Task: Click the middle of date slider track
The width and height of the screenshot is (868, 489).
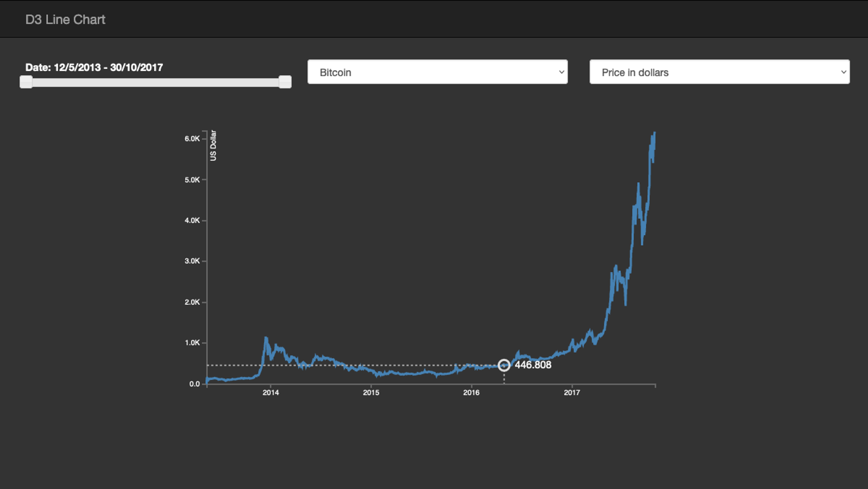Action: click(155, 83)
